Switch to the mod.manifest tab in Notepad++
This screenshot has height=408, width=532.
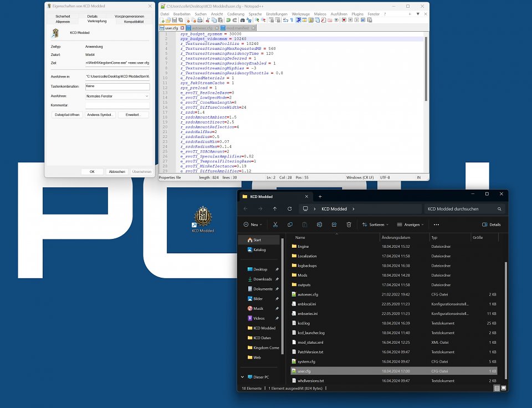[x=237, y=28]
